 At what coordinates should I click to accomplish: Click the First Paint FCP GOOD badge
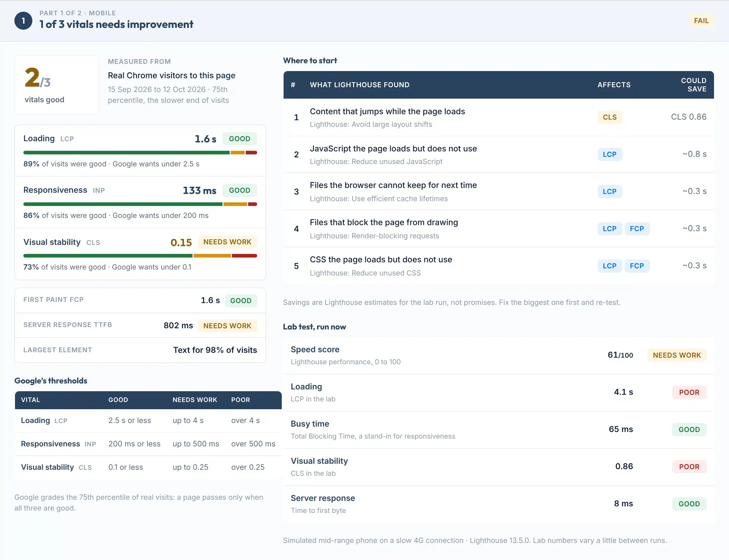(x=241, y=301)
